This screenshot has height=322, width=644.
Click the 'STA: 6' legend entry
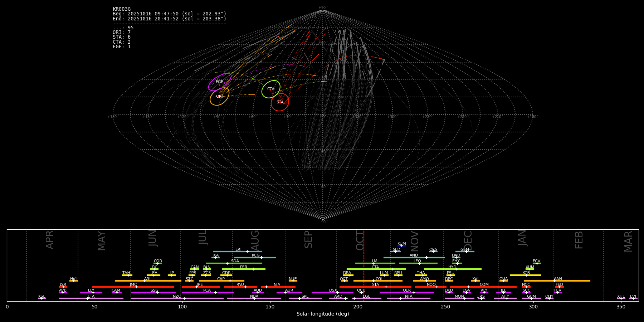click(122, 37)
